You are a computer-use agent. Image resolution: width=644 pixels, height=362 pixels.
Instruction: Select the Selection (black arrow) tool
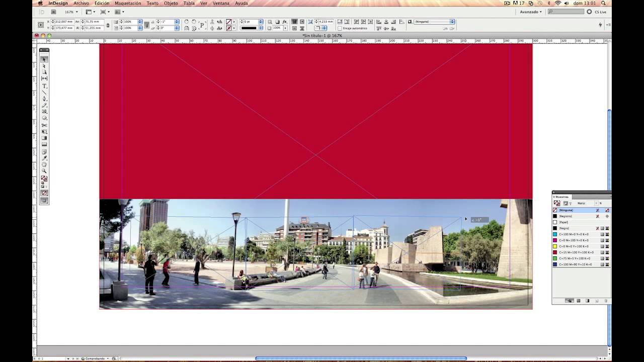click(44, 59)
